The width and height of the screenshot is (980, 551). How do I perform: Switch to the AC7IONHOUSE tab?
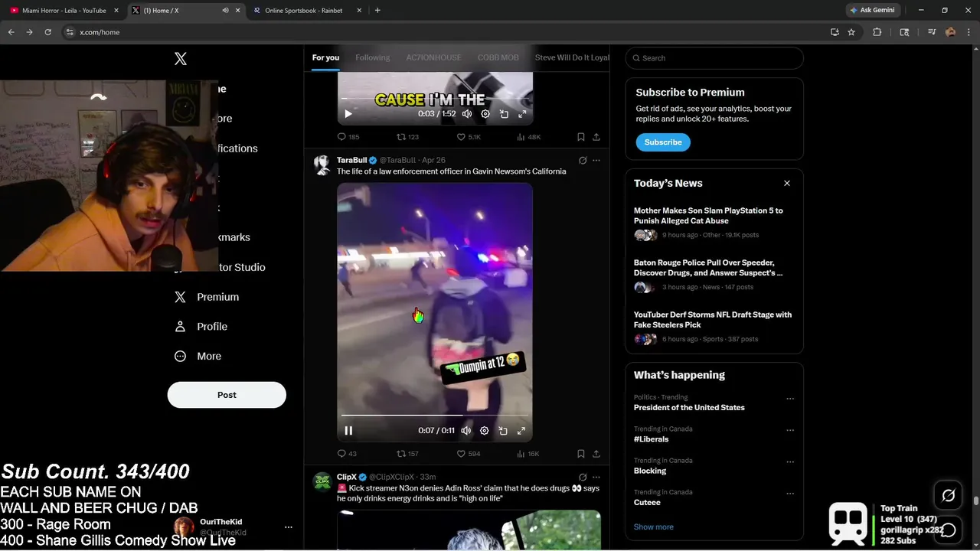(433, 57)
